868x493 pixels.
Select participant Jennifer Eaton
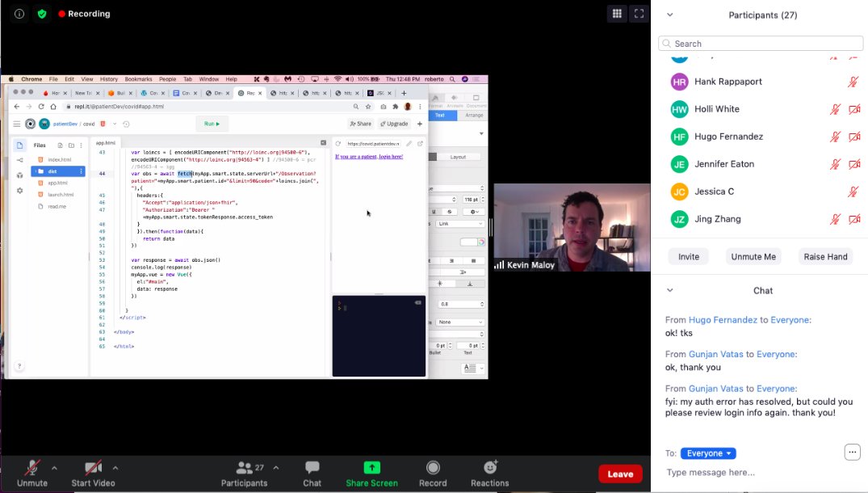(x=761, y=164)
